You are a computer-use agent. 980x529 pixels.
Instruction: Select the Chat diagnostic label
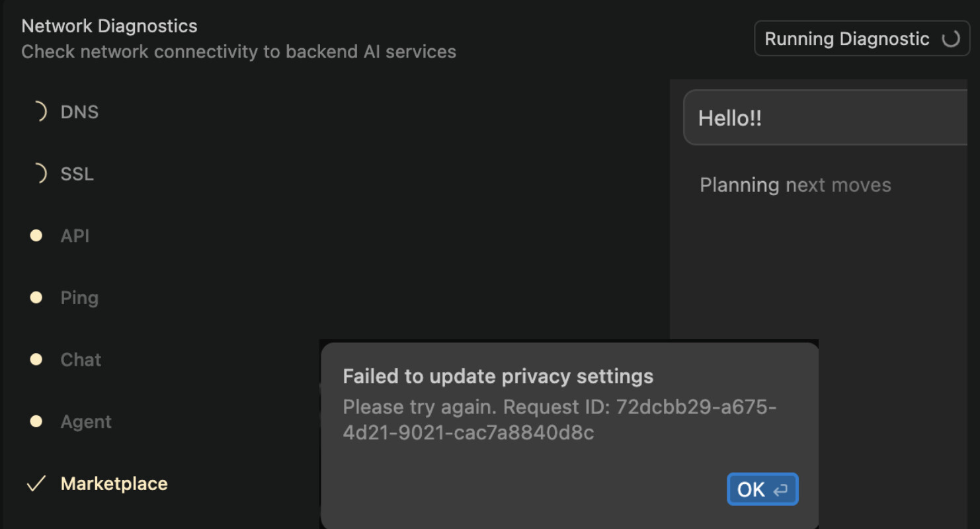[x=81, y=360]
